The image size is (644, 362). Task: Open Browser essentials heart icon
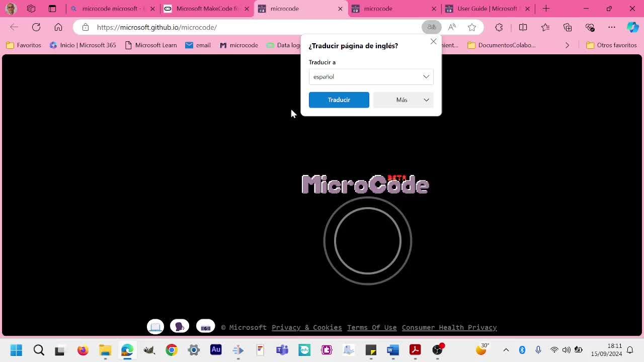[x=590, y=27]
